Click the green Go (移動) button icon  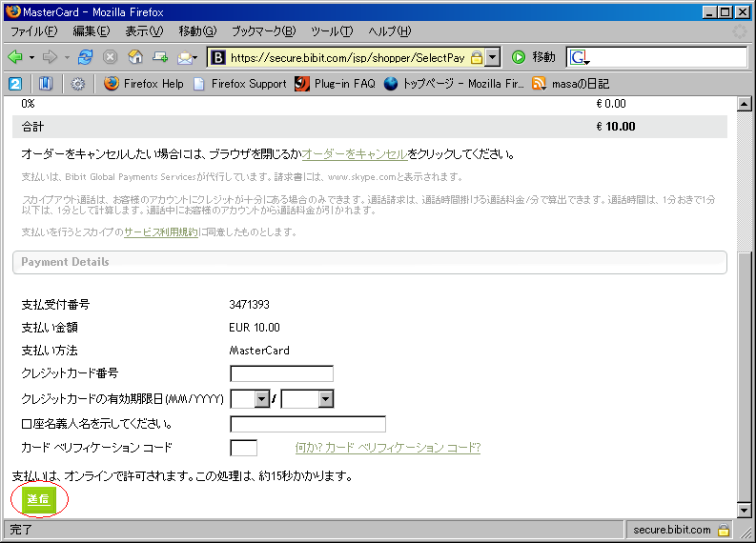520,57
